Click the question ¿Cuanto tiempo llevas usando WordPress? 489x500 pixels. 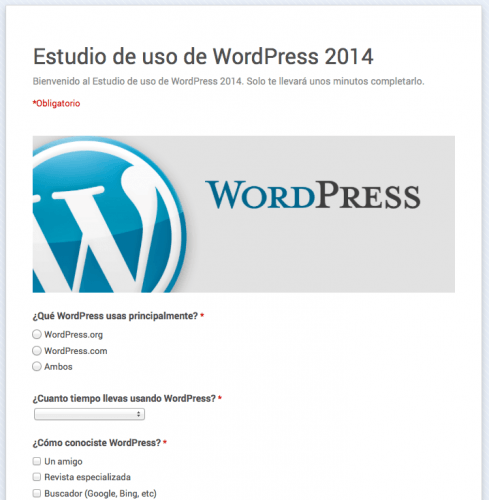(x=124, y=398)
